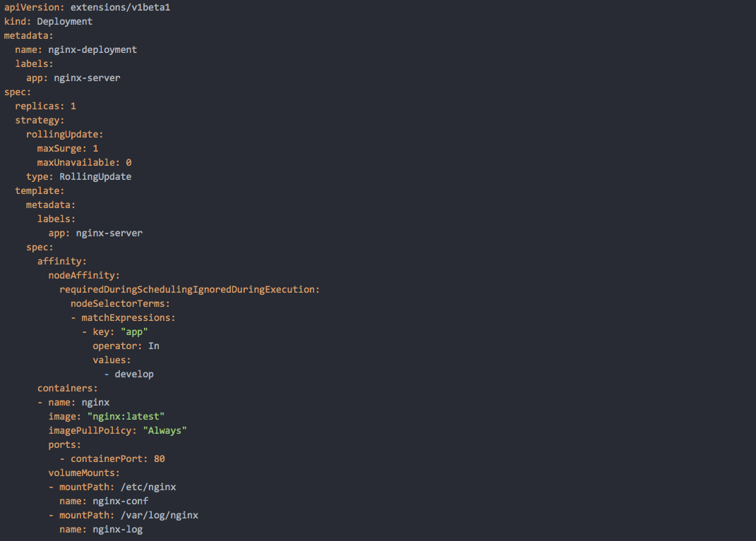This screenshot has height=541, width=756.
Task: Click the Deployment kind value
Action: pyautogui.click(x=65, y=22)
